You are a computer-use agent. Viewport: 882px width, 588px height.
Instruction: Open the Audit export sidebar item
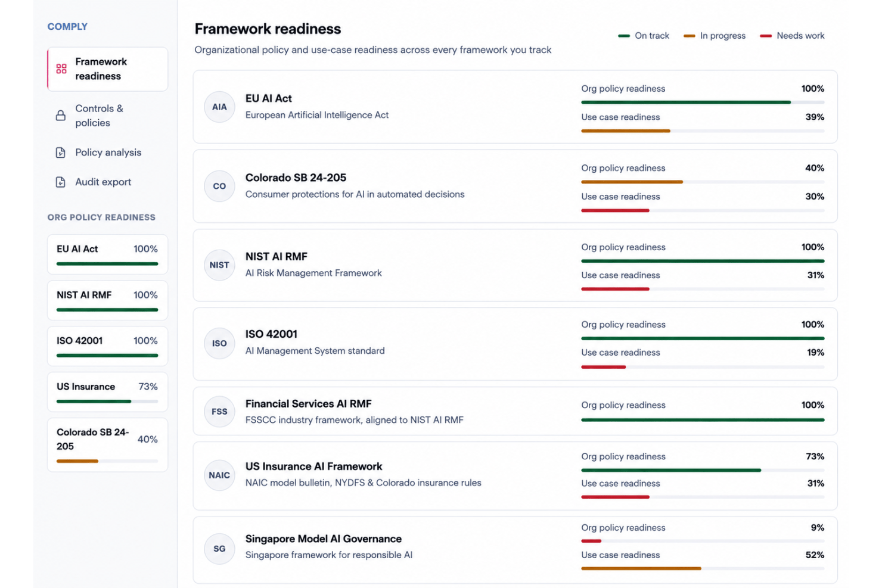[107, 182]
